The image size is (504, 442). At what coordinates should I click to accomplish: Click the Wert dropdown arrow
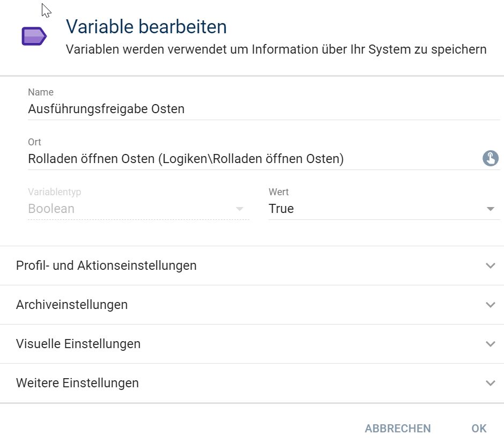pyautogui.click(x=490, y=209)
